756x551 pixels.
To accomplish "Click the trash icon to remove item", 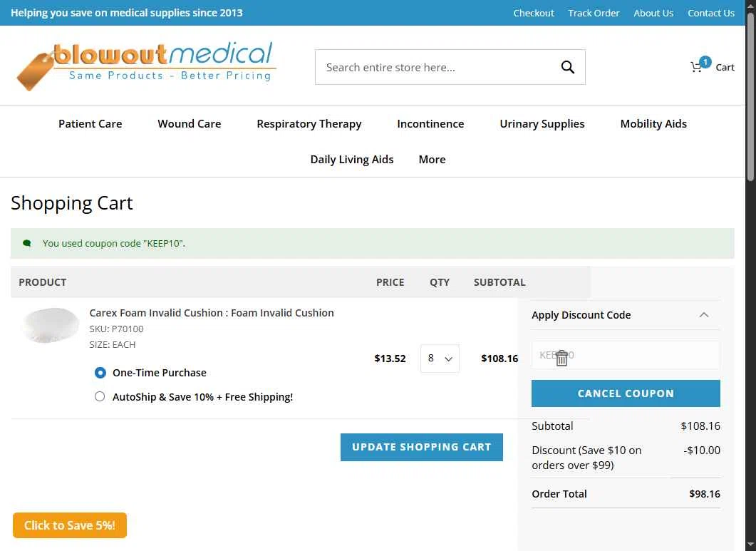I will (x=561, y=358).
